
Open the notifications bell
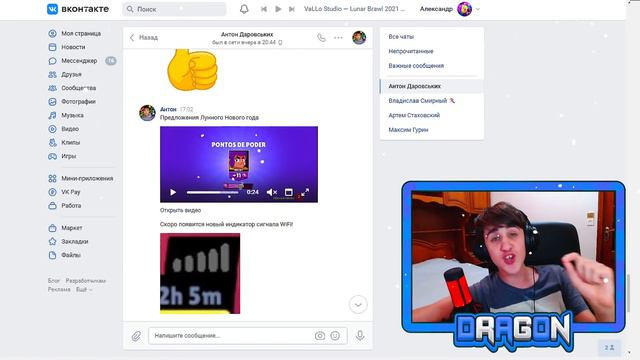point(244,9)
